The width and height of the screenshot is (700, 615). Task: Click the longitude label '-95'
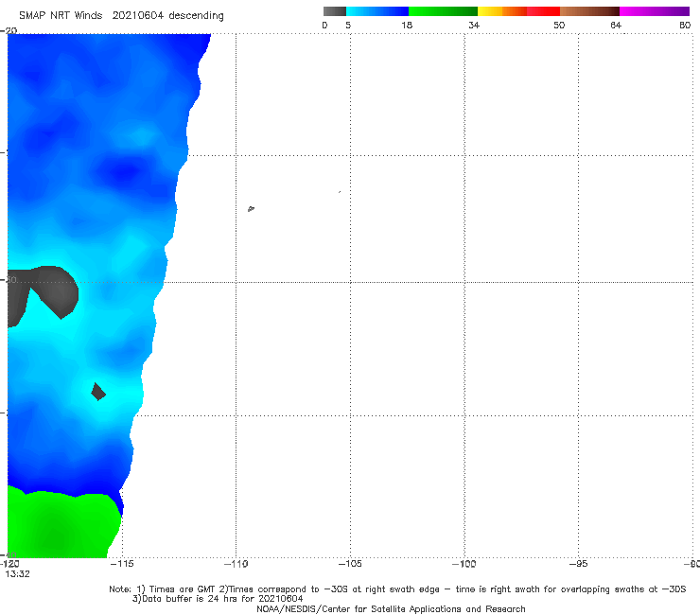click(579, 564)
